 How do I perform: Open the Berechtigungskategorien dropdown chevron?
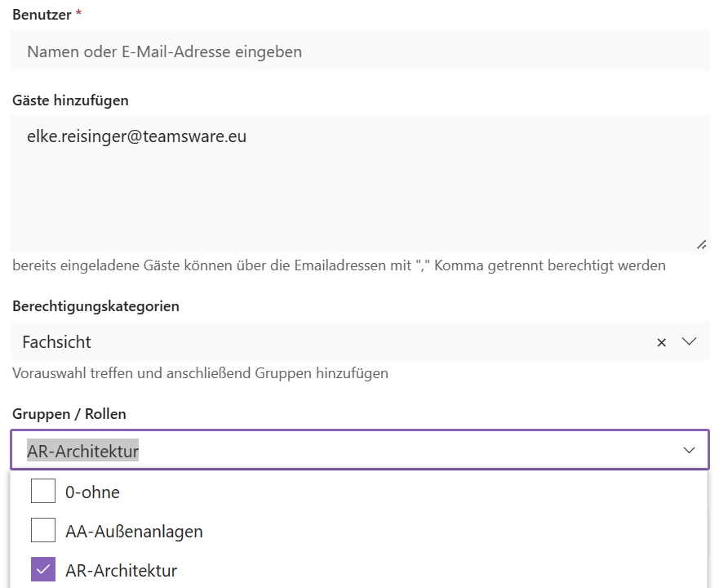(x=689, y=341)
